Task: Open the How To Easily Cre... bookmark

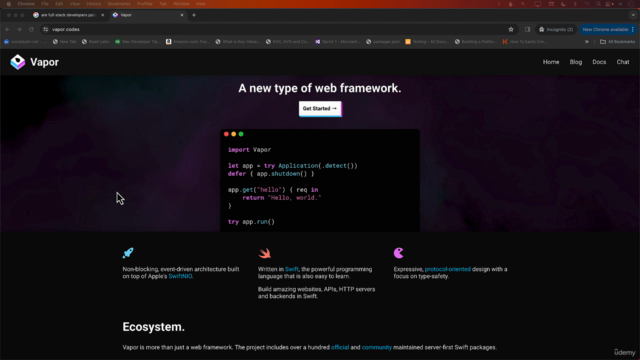Action: pos(524,42)
